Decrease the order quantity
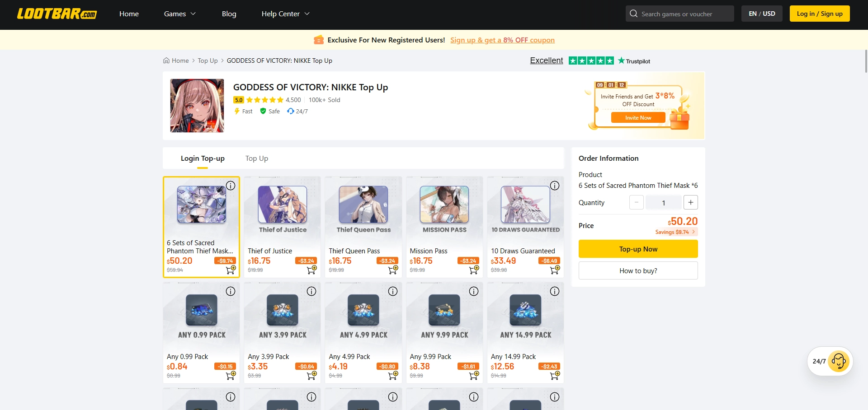This screenshot has width=868, height=410. (x=637, y=202)
